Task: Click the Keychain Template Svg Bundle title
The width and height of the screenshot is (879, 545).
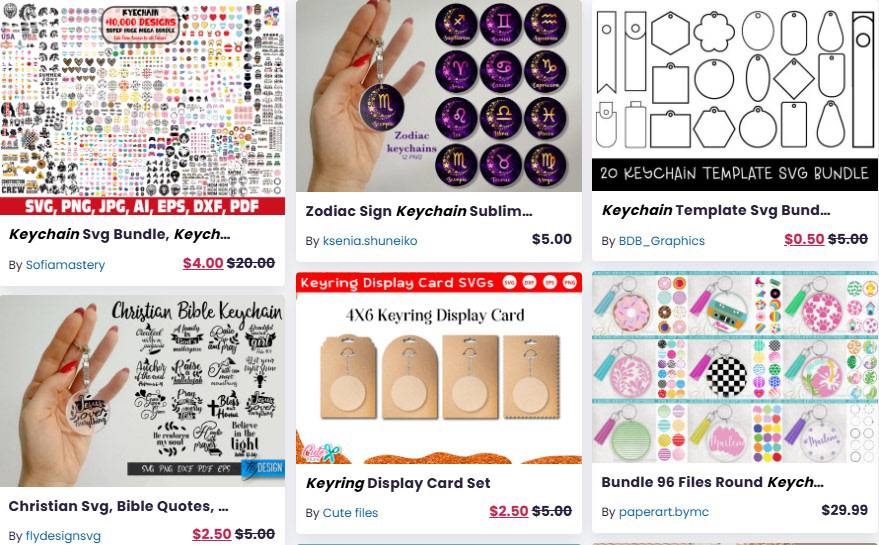Action: 716,210
